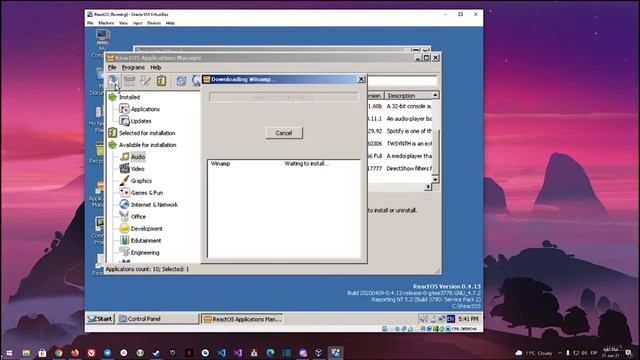Click the app list vertical scroll thumb
640x360 pixels.
point(435,151)
